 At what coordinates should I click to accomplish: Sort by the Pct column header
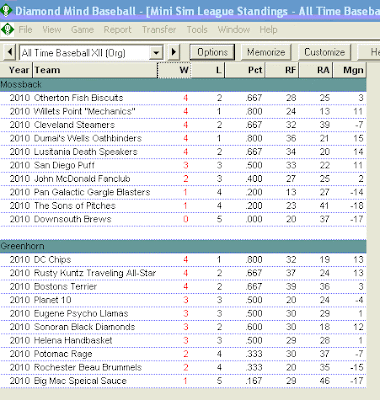coord(245,70)
